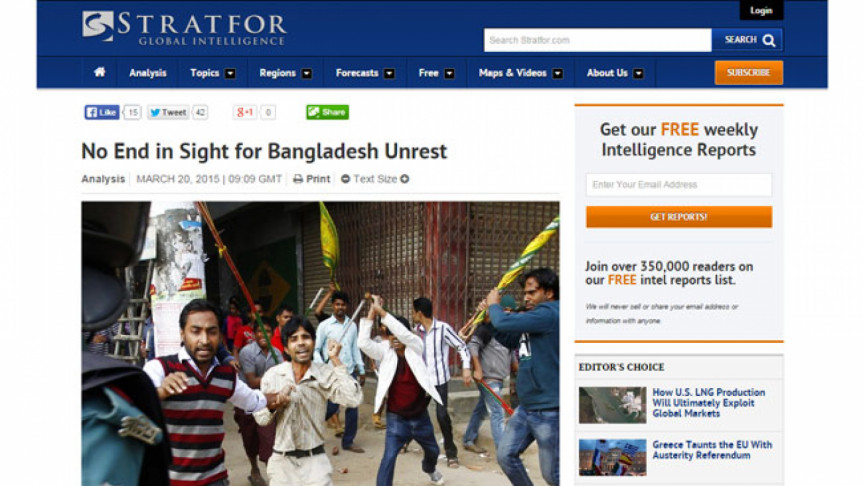Click the search magnifier icon
863x486 pixels.
point(769,40)
